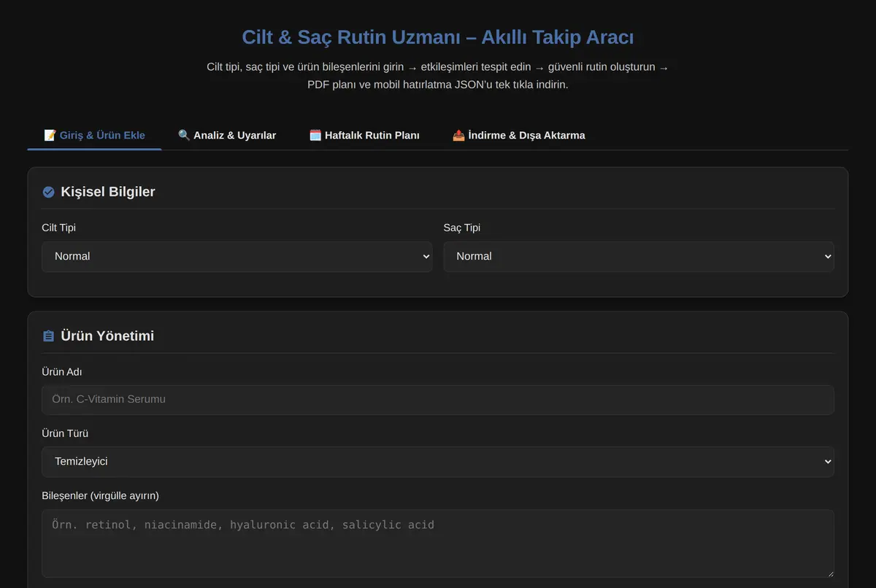The height and width of the screenshot is (588, 876).
Task: Open the Cilt Tipi dropdown
Action: (x=237, y=257)
